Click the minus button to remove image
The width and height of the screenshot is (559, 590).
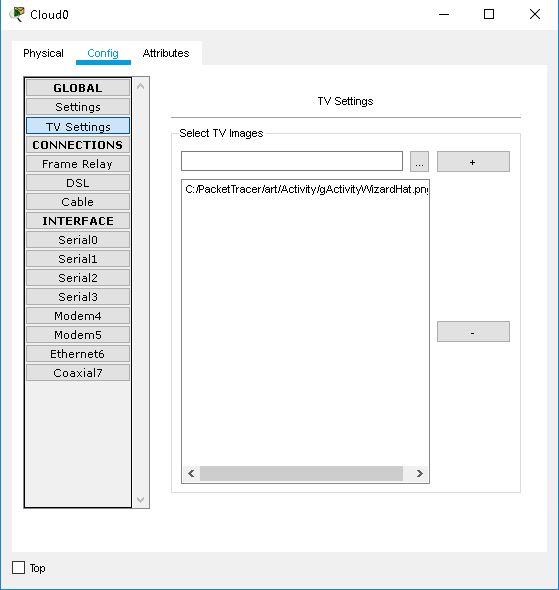point(473,331)
